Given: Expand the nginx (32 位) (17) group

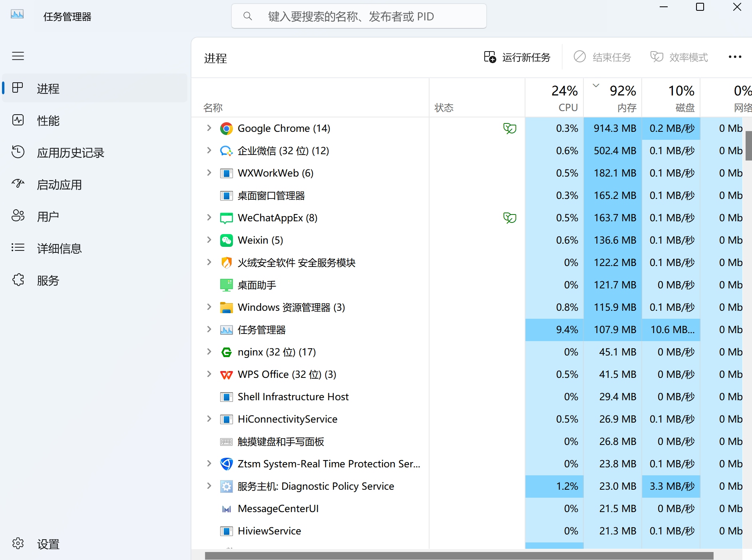Looking at the screenshot, I should pyautogui.click(x=209, y=352).
